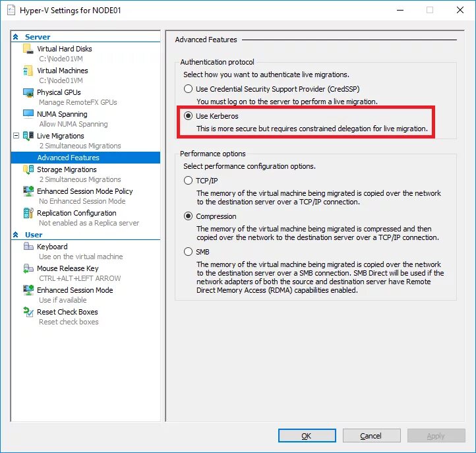Open Virtual Machines settings
The width and height of the screenshot is (476, 453).
(x=63, y=71)
